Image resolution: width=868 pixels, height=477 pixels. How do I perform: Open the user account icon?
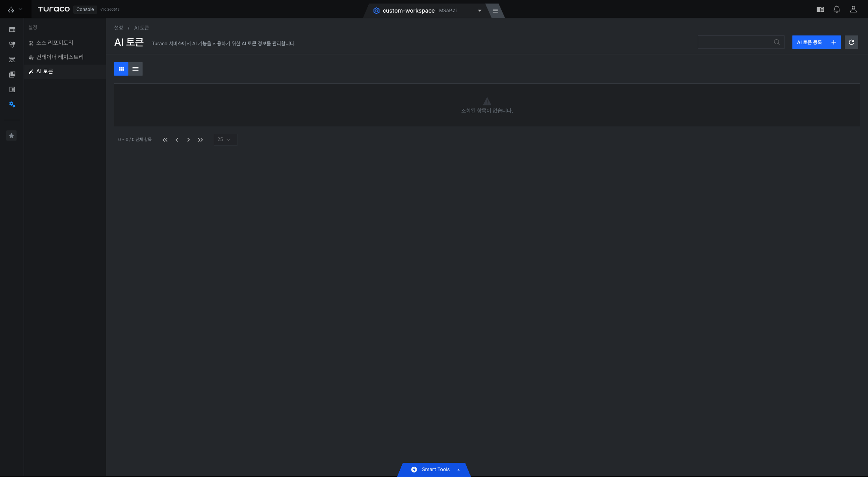[853, 9]
